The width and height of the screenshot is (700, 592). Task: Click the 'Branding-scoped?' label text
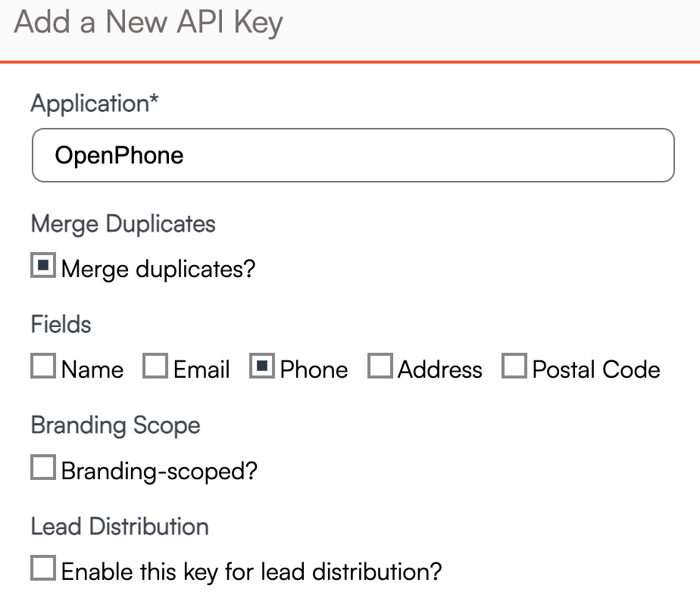click(159, 471)
